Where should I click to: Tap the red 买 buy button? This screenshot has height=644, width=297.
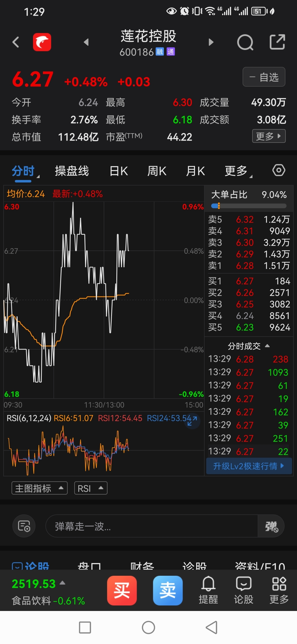click(122, 591)
